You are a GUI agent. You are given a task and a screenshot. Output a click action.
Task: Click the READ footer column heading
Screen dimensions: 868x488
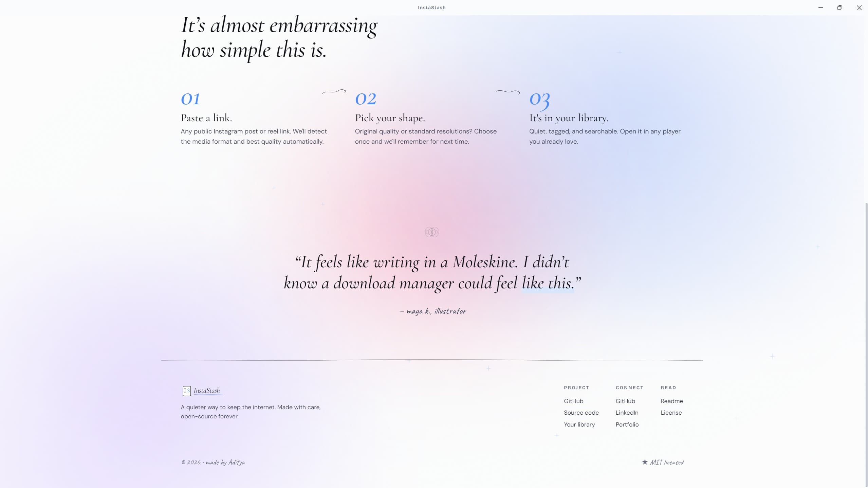668,387
